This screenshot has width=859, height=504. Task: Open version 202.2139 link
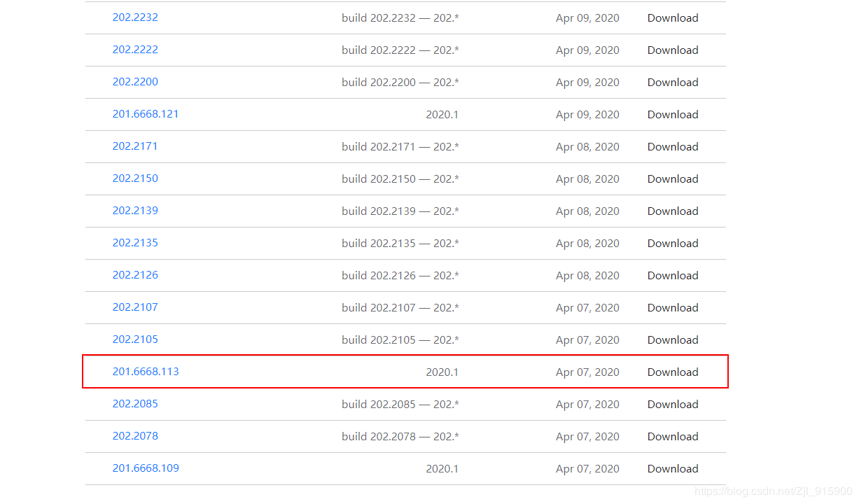tap(135, 211)
